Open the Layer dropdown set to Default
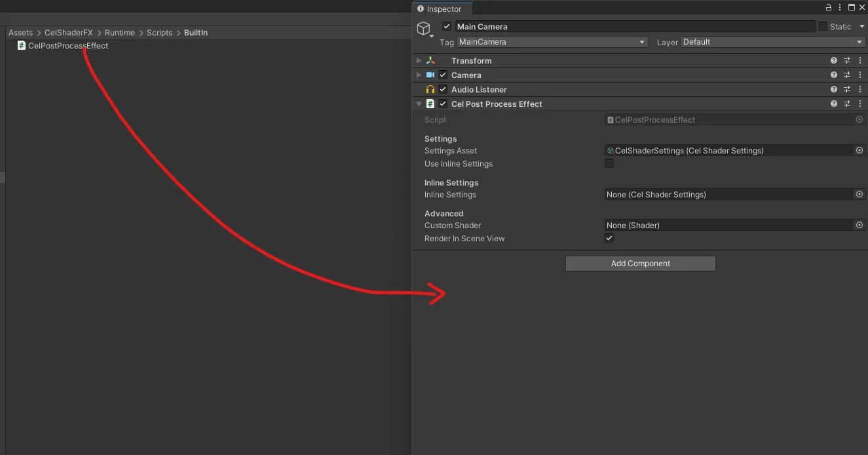Image resolution: width=868 pixels, height=455 pixels. [x=774, y=42]
